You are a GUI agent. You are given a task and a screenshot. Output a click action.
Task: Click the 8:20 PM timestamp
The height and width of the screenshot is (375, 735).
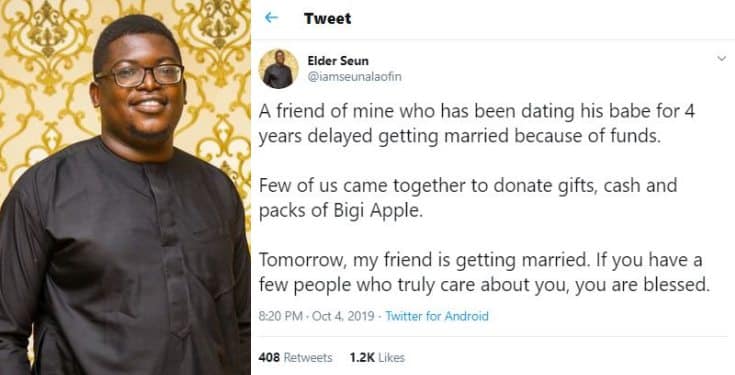(x=280, y=316)
